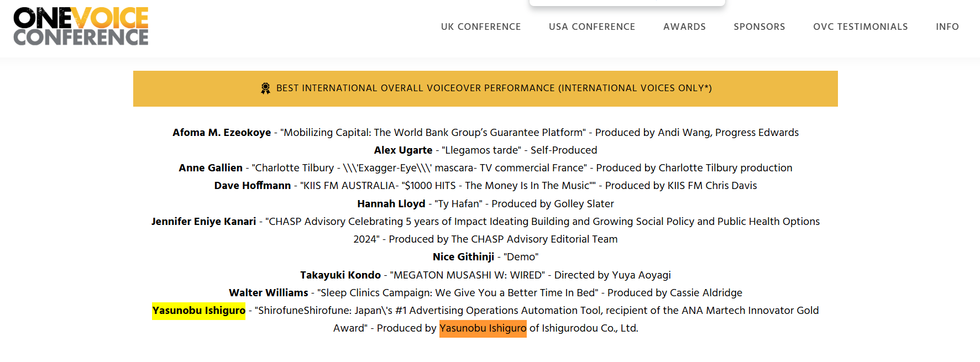Click "Produced by The CHASP Advisory Editorial Team"

pos(504,239)
